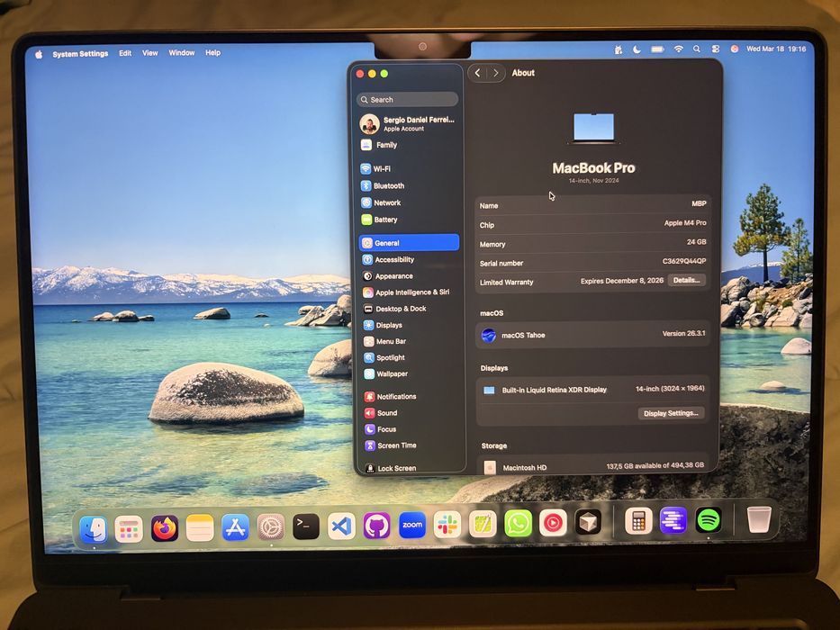Open Finder from the Dock

pos(94,529)
